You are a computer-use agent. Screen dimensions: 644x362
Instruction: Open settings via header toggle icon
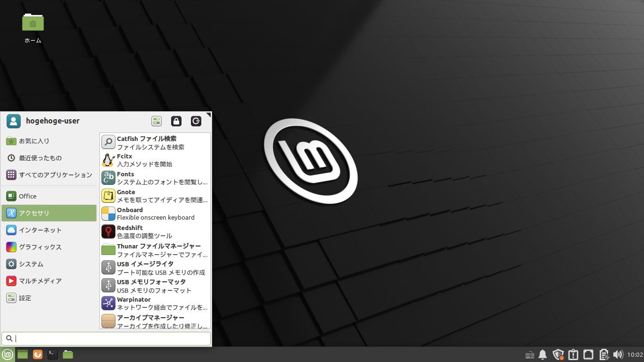click(157, 121)
